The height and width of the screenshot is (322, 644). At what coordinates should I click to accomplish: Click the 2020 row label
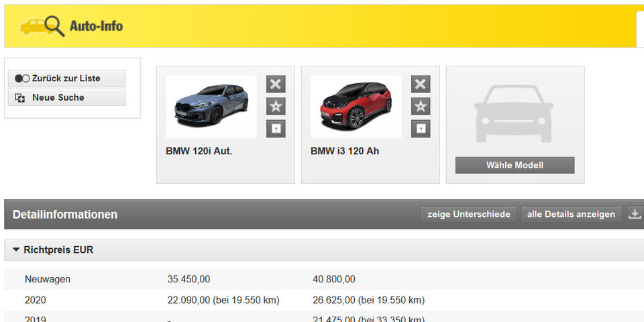pyautogui.click(x=36, y=301)
